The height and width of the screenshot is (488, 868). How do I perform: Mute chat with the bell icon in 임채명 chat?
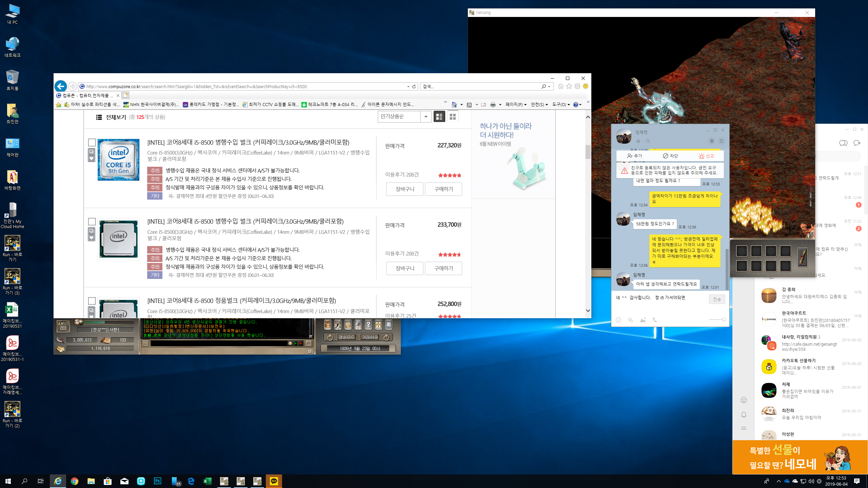click(x=712, y=141)
